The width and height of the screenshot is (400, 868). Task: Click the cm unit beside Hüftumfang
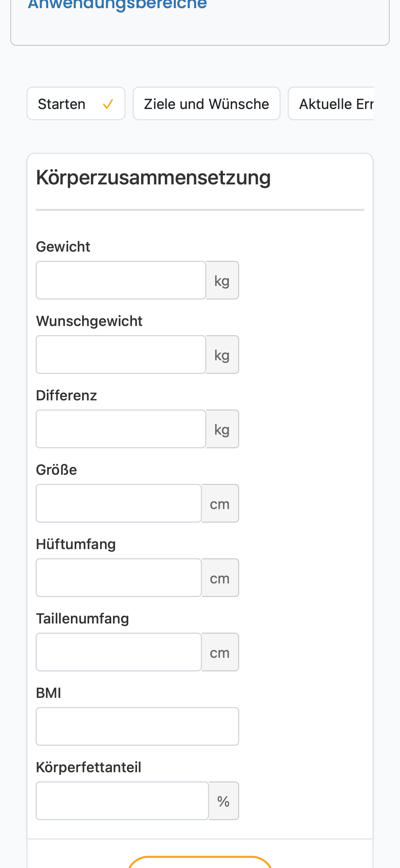pyautogui.click(x=220, y=578)
